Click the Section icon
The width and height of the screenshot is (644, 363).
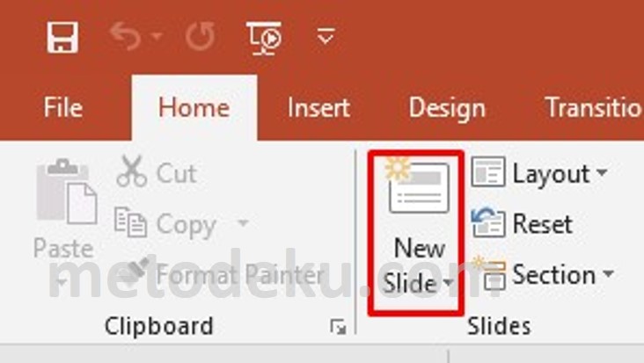click(x=489, y=273)
